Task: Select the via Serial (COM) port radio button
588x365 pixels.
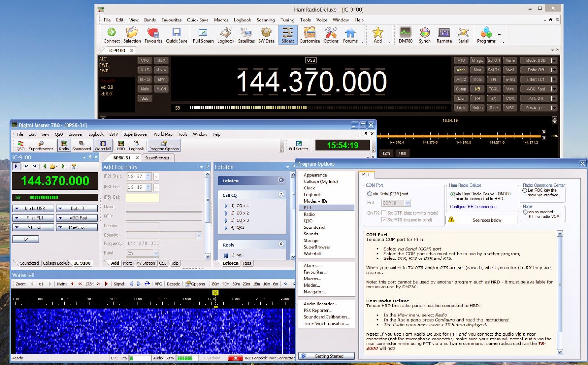Action: tap(370, 194)
